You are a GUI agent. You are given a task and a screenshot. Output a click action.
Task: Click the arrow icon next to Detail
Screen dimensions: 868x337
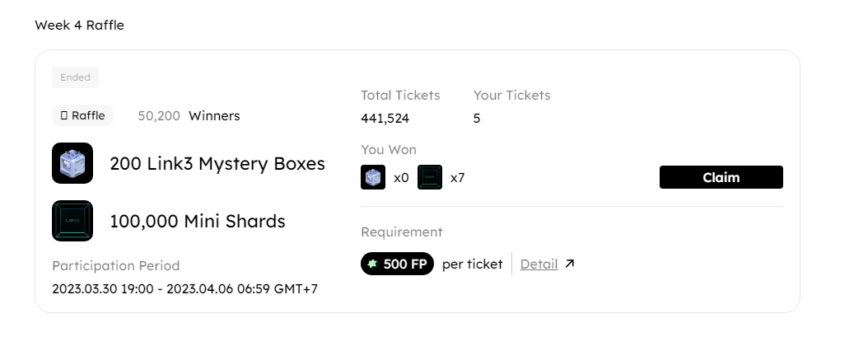point(570,264)
